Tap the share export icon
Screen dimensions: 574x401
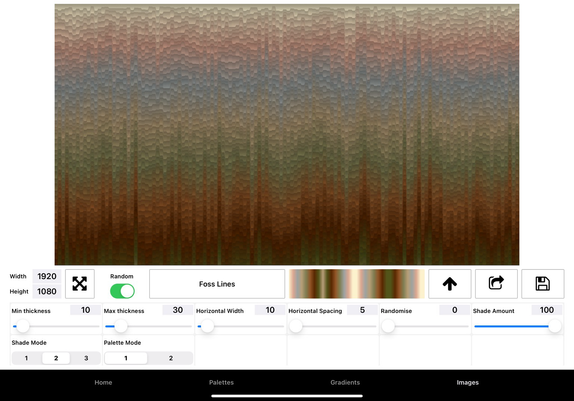(496, 284)
